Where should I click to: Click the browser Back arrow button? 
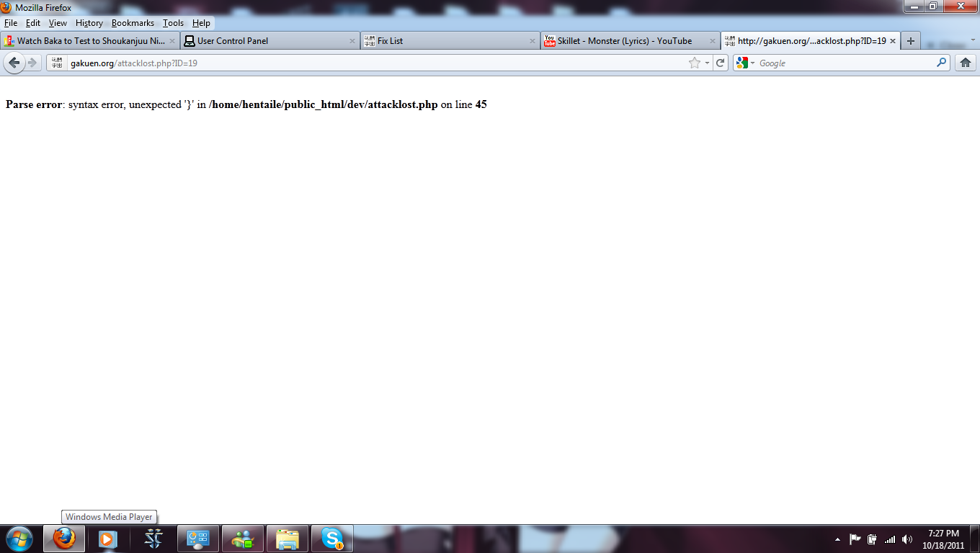pos(14,63)
